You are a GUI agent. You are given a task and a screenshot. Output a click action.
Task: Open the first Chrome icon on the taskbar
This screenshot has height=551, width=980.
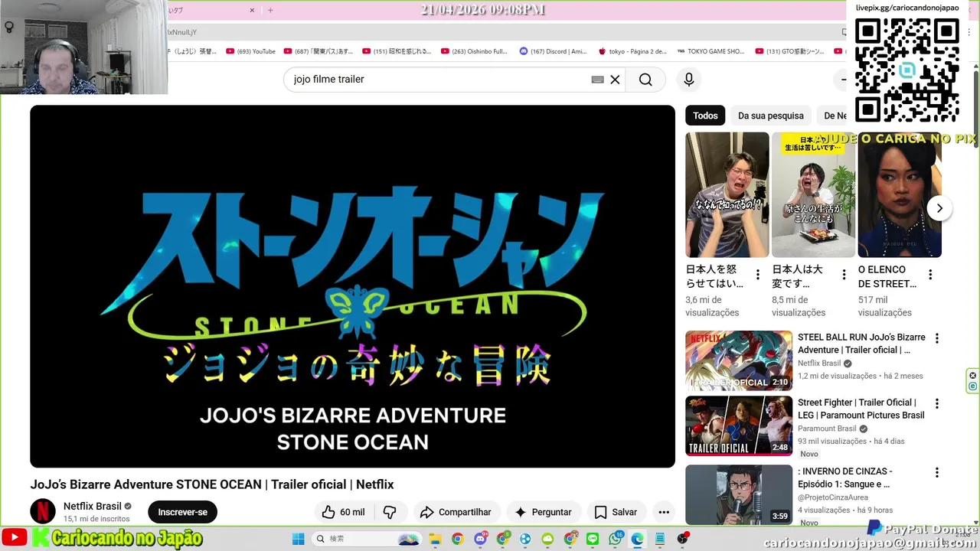[x=458, y=539]
